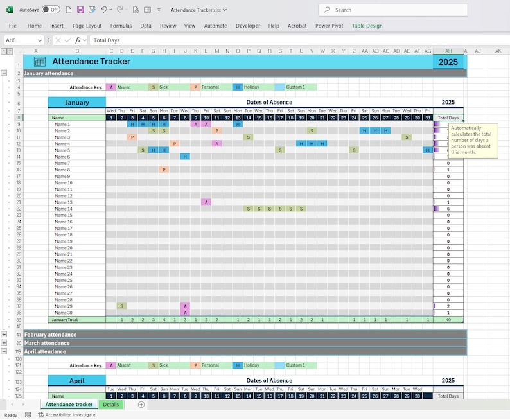Switch to the Insert ribbon tab

click(57, 26)
